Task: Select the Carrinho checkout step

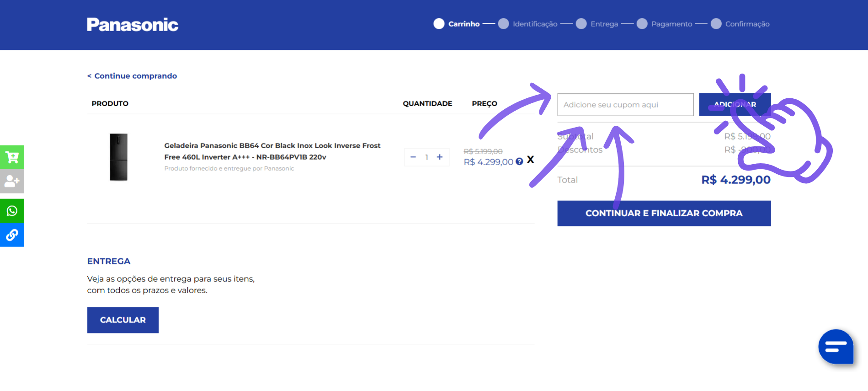Action: 457,24
